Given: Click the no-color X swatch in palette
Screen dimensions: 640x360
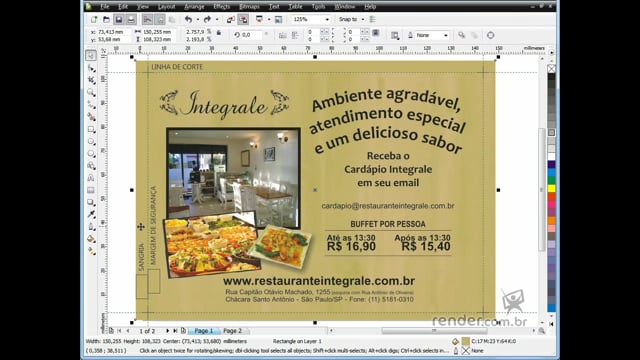Looking at the screenshot, I should (551, 69).
